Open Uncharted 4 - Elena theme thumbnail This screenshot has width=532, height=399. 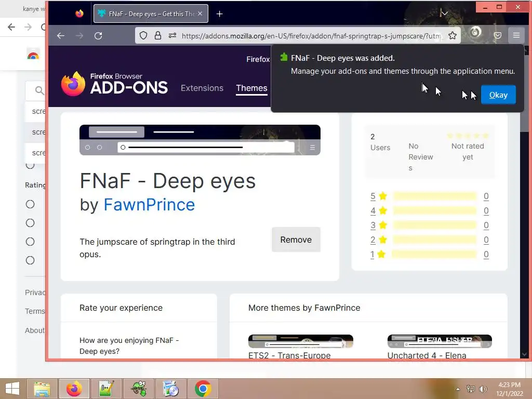click(440, 341)
